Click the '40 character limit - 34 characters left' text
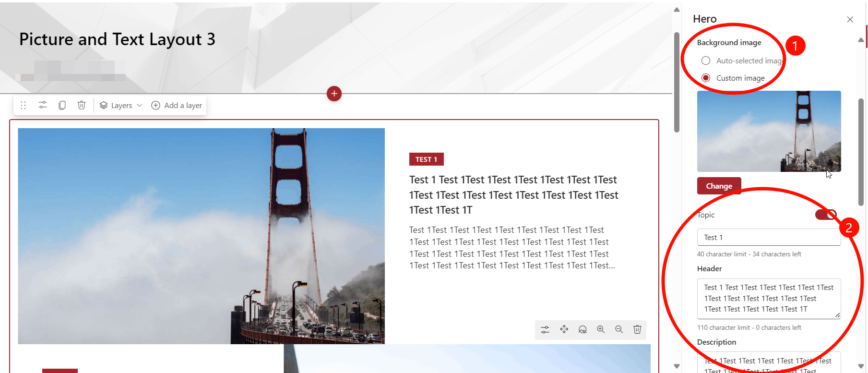 point(749,254)
